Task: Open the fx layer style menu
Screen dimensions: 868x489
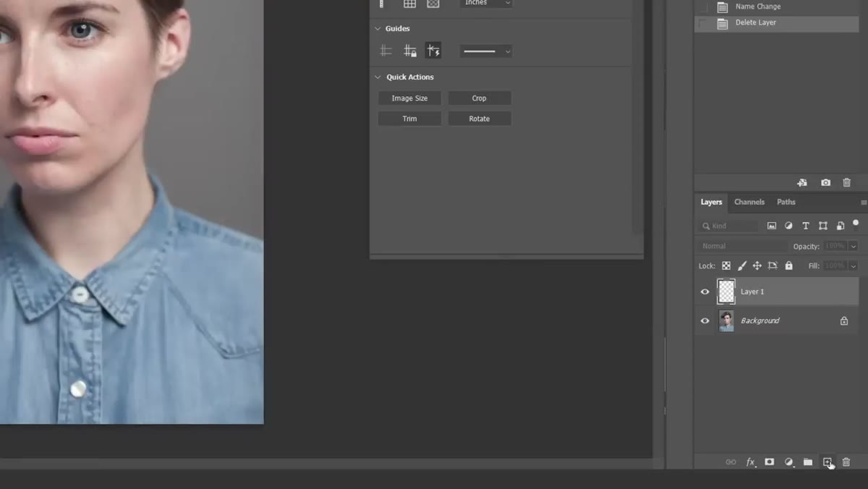Action: (x=751, y=462)
